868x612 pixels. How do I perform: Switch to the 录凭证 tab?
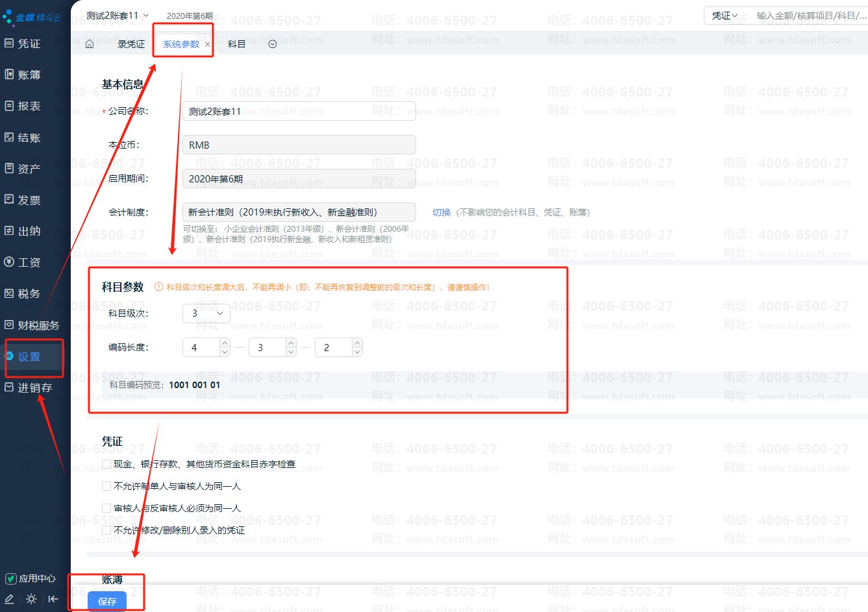point(131,44)
